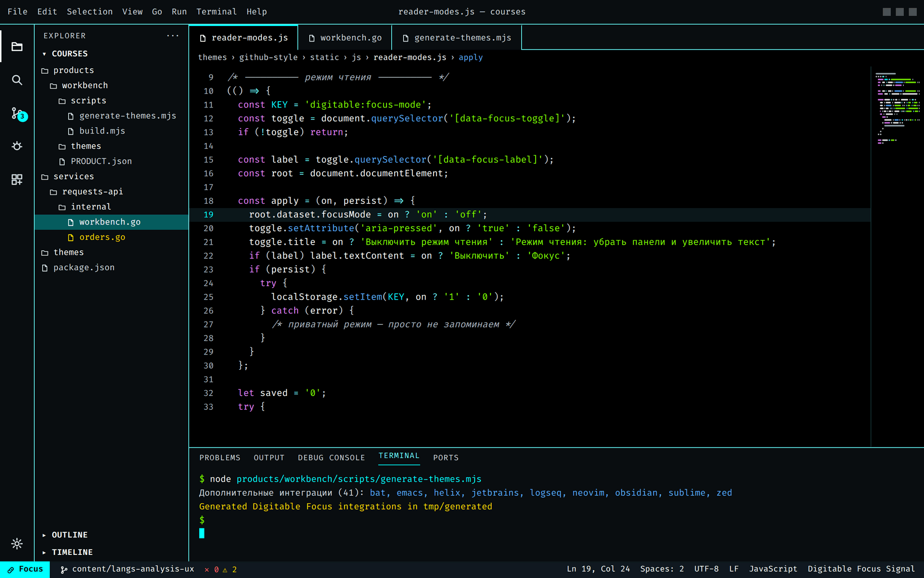Switch to the PORTS panel tab

446,458
